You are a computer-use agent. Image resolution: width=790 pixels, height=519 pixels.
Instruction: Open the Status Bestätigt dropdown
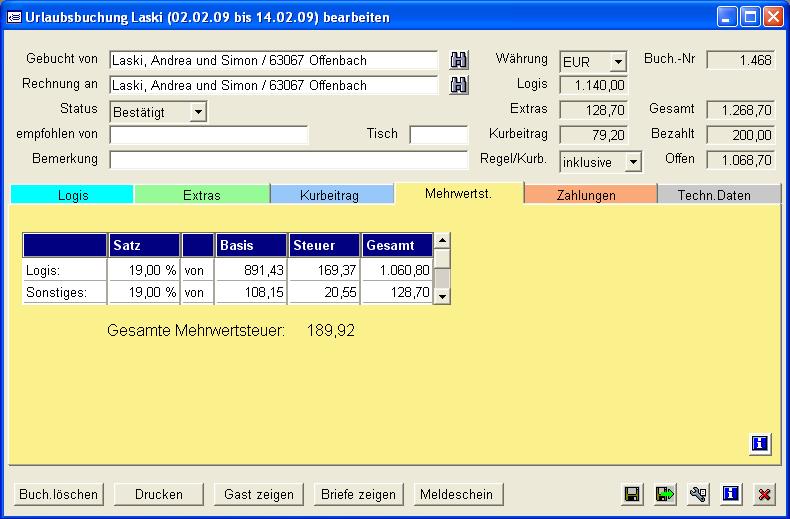coord(198,112)
